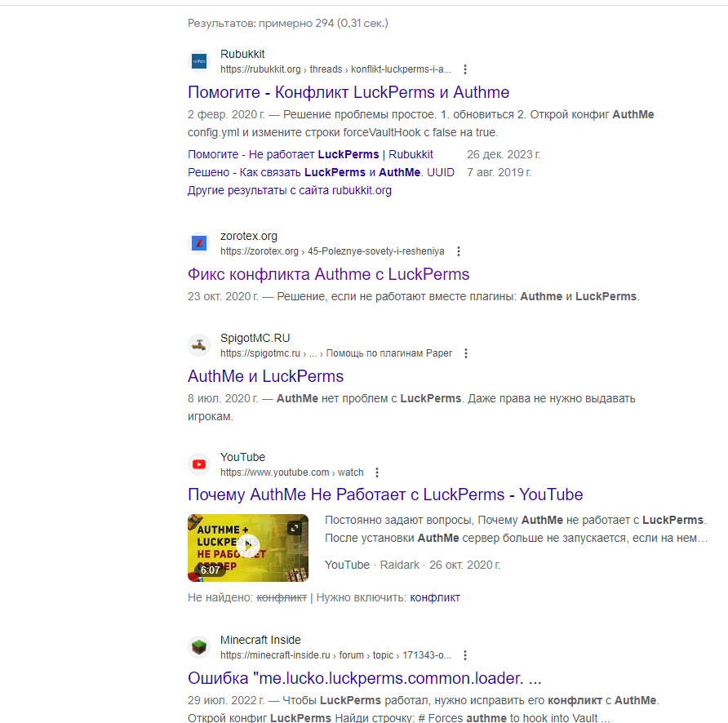Open Minecraft Inside result three-dot menu
The height and width of the screenshot is (723, 728).
click(464, 655)
